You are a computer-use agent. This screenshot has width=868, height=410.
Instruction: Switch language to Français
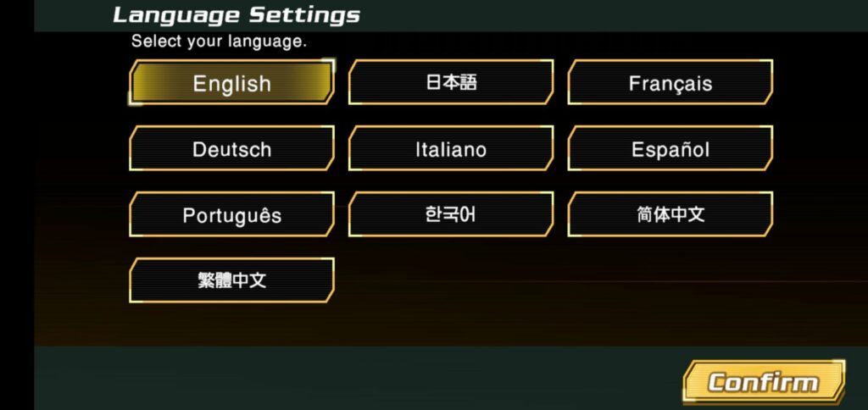click(x=670, y=83)
